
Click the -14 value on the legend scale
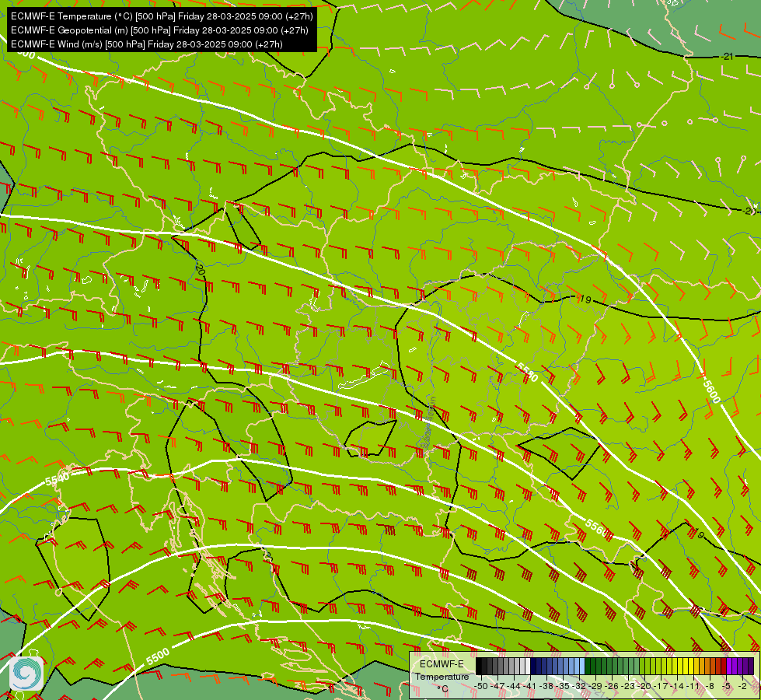click(x=678, y=686)
